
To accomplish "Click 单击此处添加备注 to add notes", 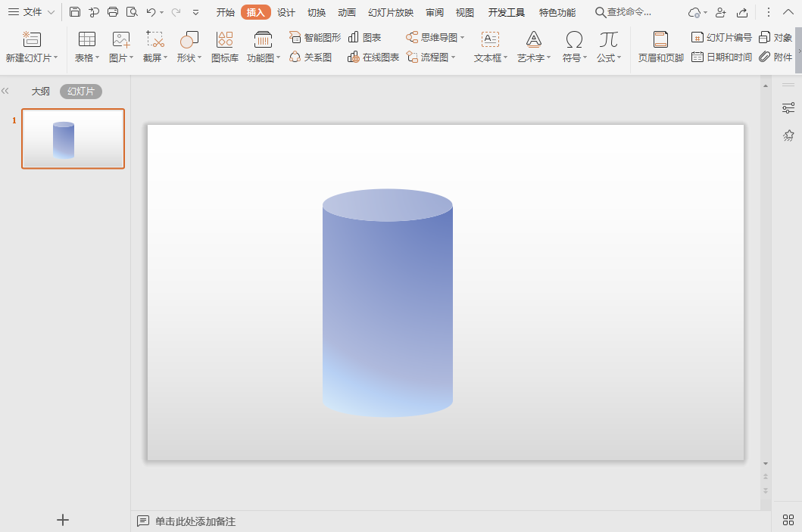I will tap(195, 521).
